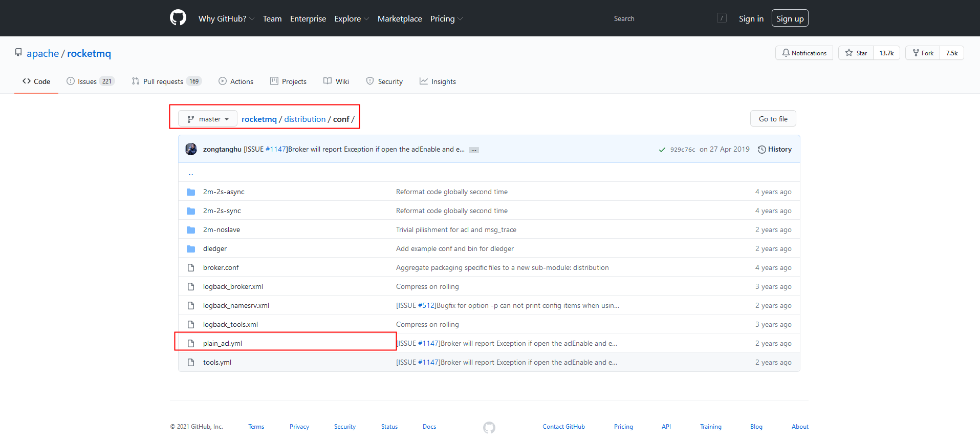The image size is (980, 440).
Task: Open the 2m-2s-async folder
Action: (224, 192)
